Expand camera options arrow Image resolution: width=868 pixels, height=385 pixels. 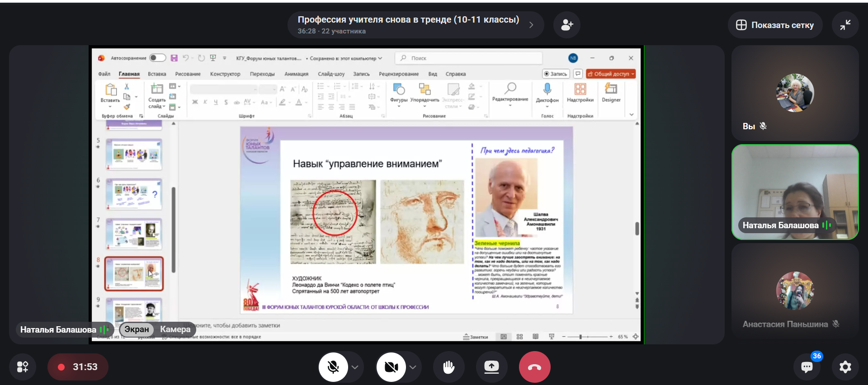click(413, 367)
